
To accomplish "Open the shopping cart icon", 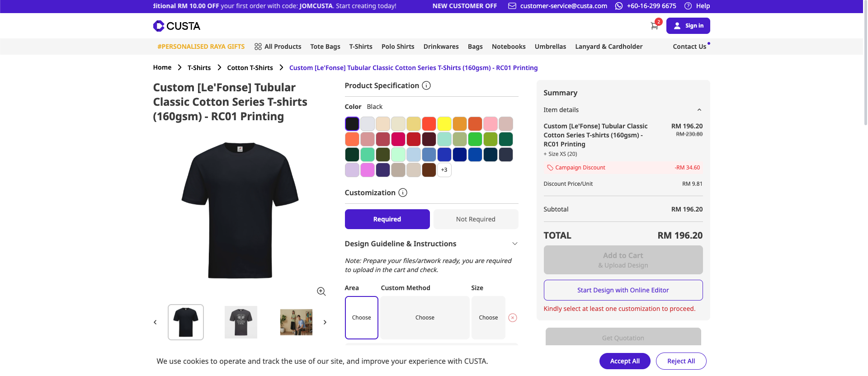I will (x=654, y=26).
